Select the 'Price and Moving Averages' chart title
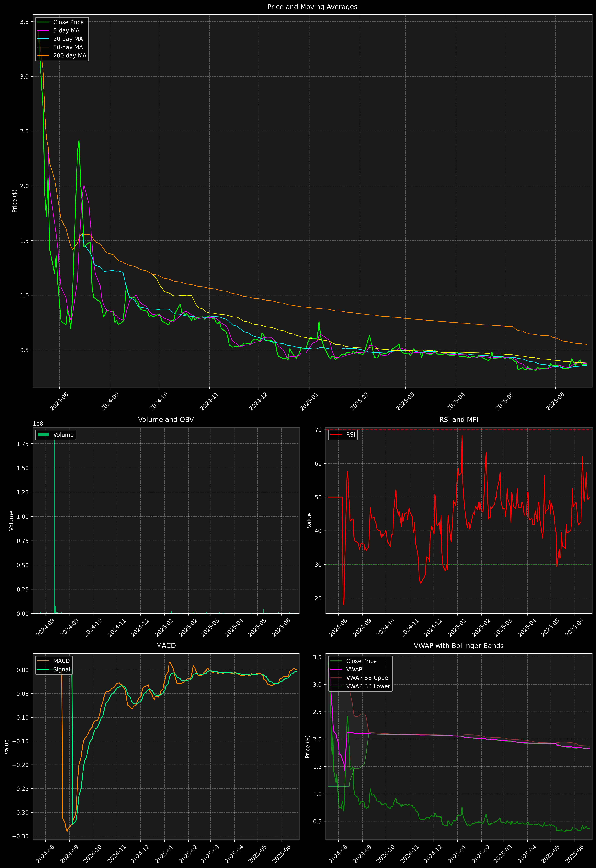The height and width of the screenshot is (868, 596). tap(312, 7)
